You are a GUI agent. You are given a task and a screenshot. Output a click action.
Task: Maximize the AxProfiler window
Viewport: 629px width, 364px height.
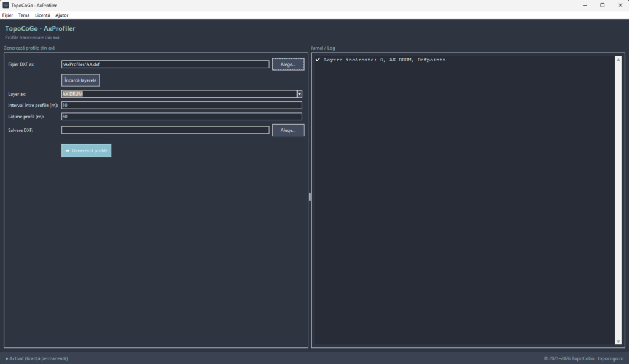pos(602,5)
